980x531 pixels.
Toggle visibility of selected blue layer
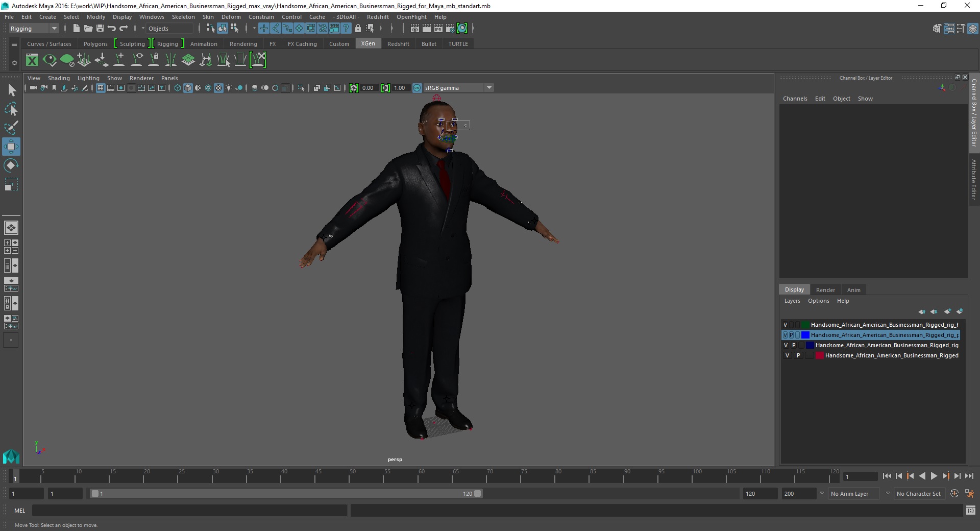[x=786, y=335]
